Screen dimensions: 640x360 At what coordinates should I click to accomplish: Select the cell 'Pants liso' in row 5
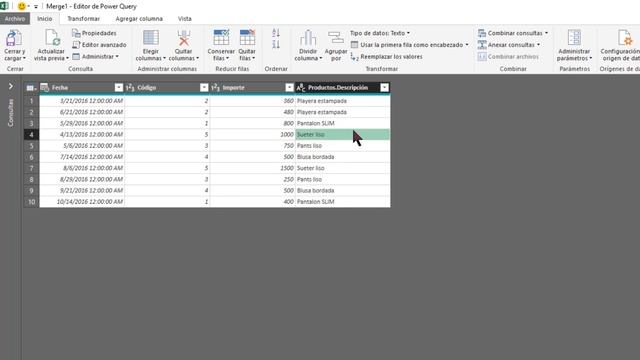click(342, 146)
